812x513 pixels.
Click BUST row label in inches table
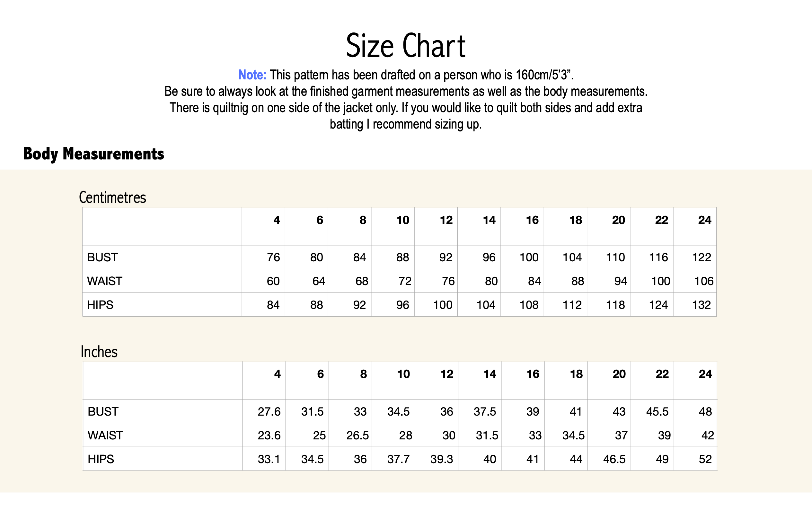tap(103, 412)
